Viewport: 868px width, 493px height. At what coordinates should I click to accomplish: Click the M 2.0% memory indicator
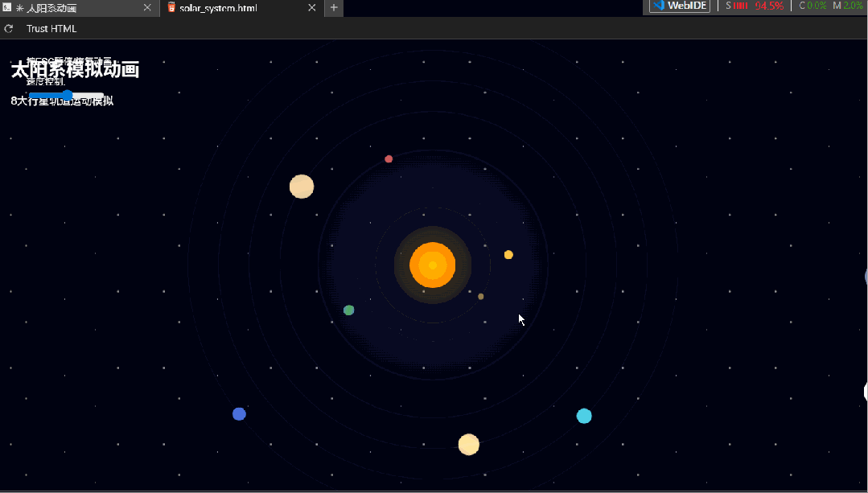pos(848,6)
